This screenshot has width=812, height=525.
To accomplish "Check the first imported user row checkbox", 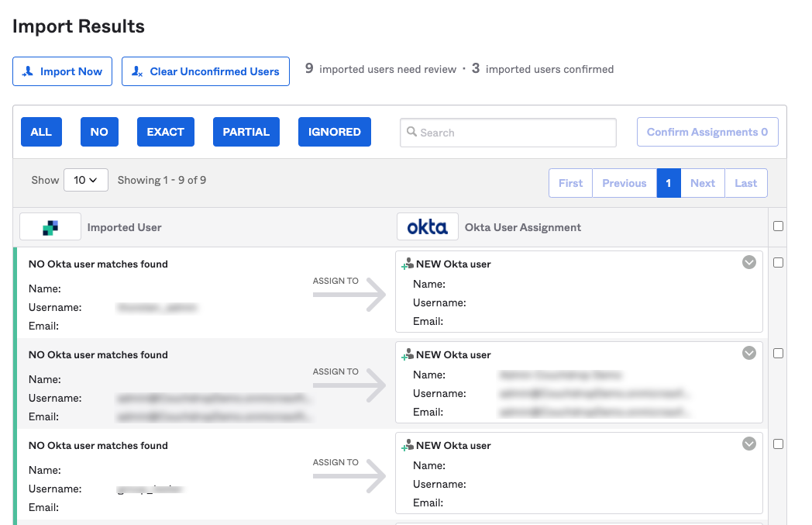I will tap(778, 263).
